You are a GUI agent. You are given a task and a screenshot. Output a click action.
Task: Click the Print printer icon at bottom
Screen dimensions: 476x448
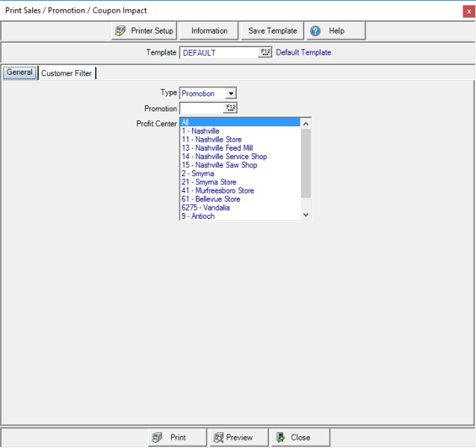point(157,438)
